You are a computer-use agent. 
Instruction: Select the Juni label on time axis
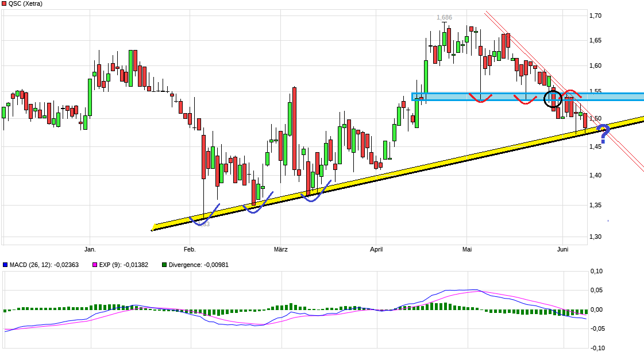pyautogui.click(x=563, y=249)
